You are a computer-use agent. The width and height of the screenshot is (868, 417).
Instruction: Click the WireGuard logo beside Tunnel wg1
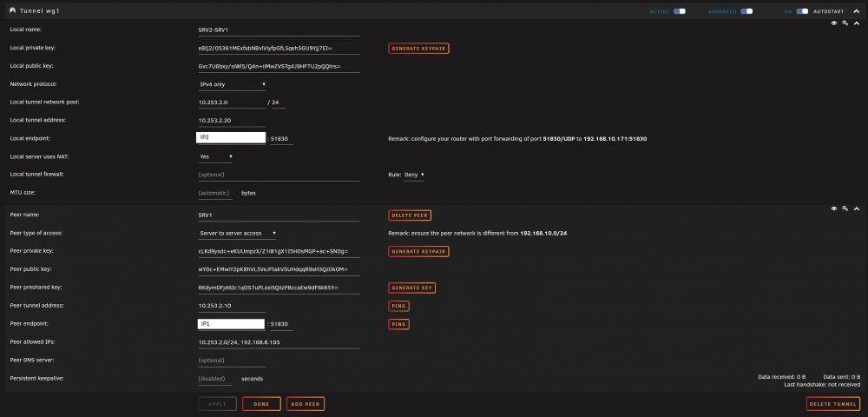(x=12, y=10)
